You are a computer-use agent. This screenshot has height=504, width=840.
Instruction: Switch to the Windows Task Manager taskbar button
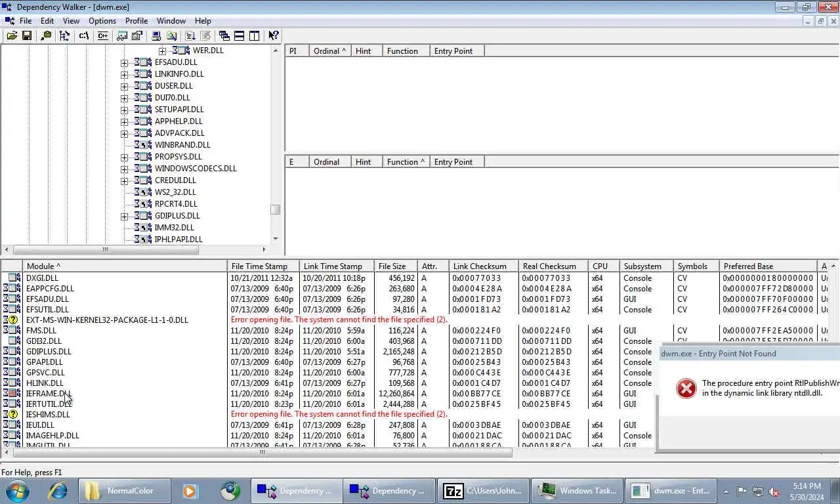(578, 490)
